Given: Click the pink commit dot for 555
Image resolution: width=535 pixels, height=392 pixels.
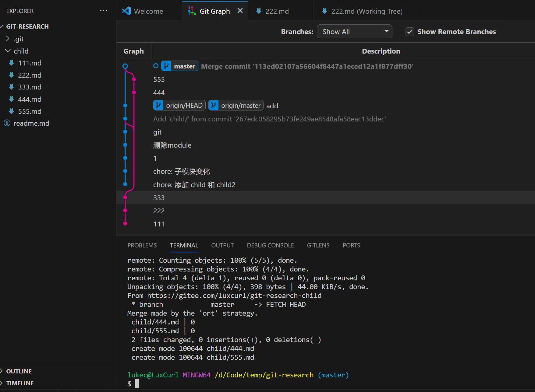Looking at the screenshot, I should [x=134, y=79].
